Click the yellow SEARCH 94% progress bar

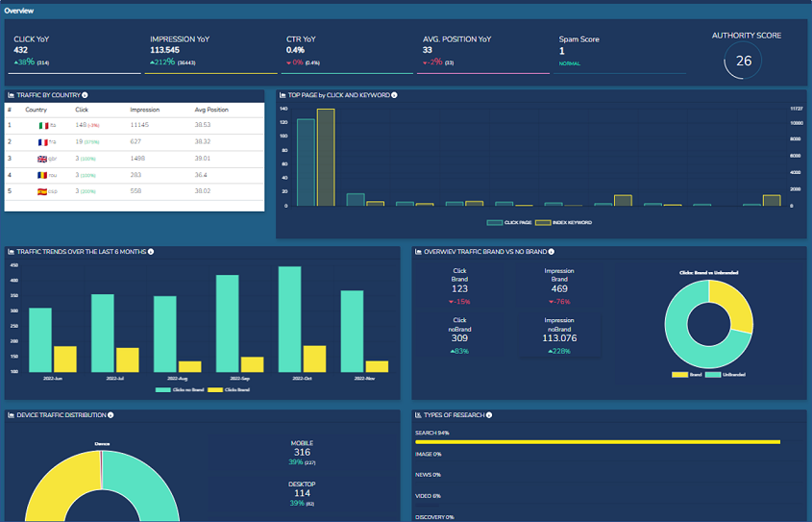coord(598,442)
